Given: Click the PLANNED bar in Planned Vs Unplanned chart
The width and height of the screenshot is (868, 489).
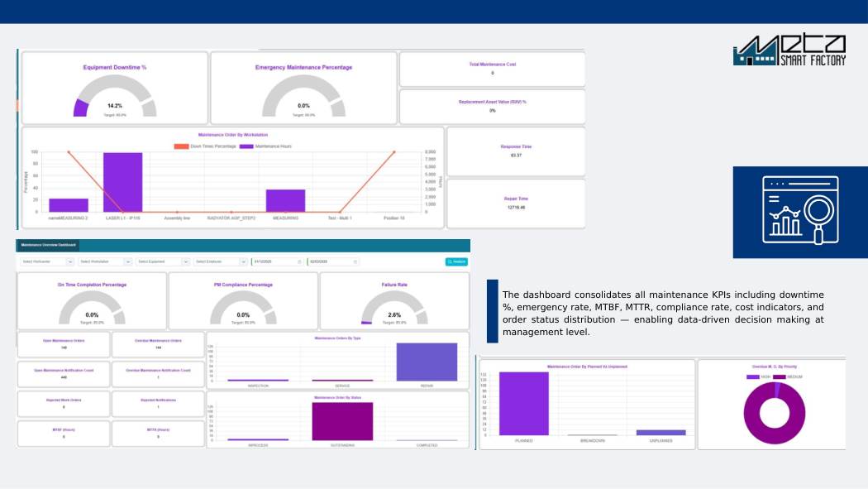Looking at the screenshot, I should 523,404.
